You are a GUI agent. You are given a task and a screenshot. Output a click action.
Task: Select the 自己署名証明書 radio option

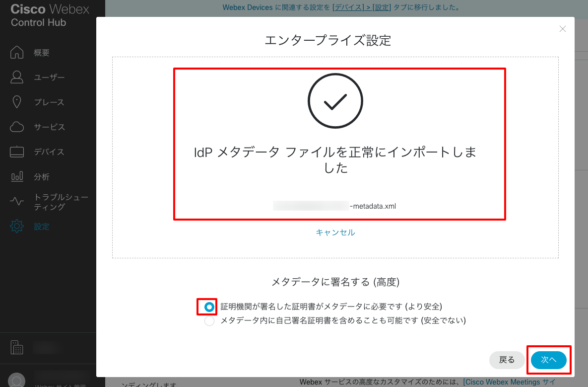[x=209, y=321]
